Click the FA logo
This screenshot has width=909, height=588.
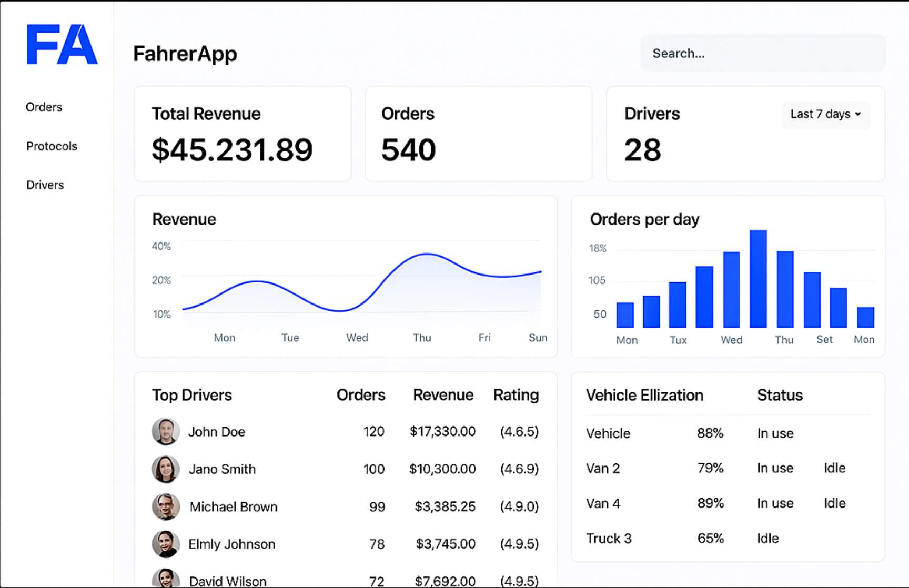62,46
